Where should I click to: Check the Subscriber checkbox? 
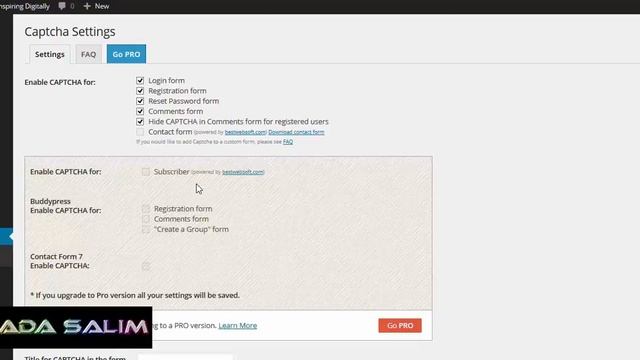pos(146,172)
